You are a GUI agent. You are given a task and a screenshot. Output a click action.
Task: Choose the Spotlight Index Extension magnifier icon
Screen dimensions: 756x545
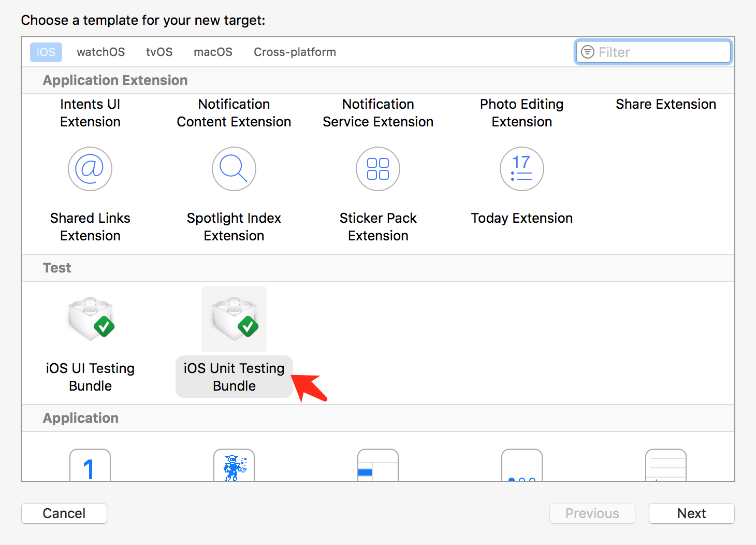[x=234, y=169]
